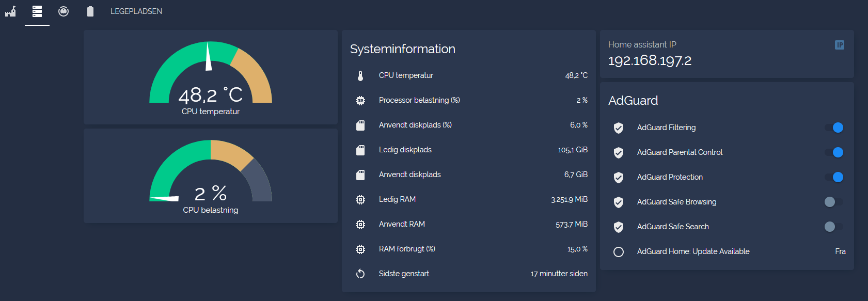
Task: Click the IP icon on Home assistant card
Action: 840,45
